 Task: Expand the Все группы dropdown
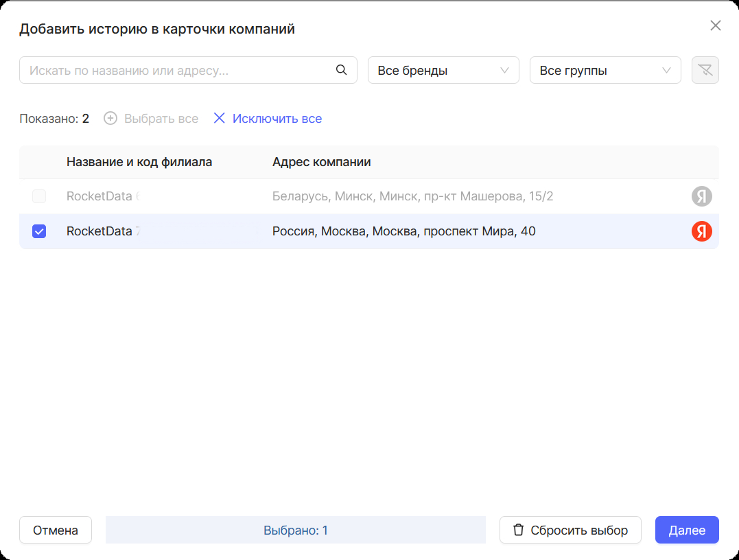(605, 70)
